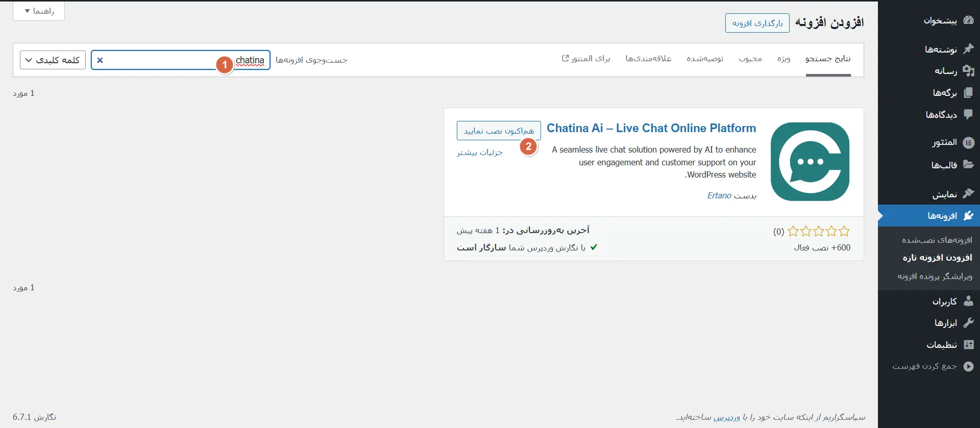The height and width of the screenshot is (428, 980).
Task: Click the افزونه‌ها plug icon
Action: click(968, 216)
